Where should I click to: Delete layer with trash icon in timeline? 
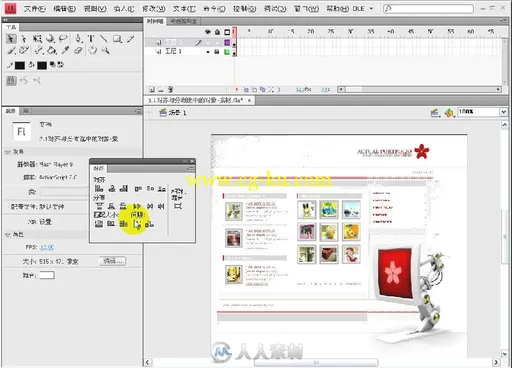click(x=170, y=89)
